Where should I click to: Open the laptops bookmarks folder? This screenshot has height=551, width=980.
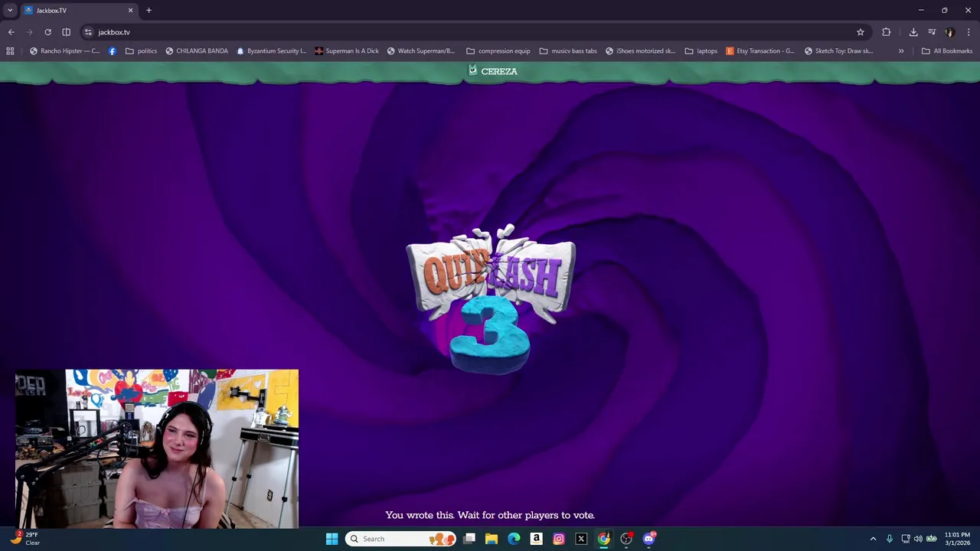tap(701, 51)
